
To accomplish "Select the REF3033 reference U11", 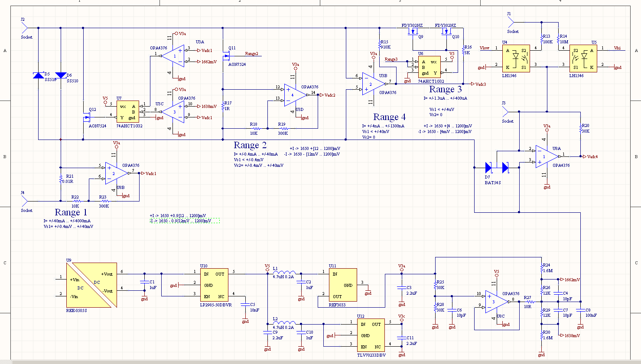I will [x=343, y=285].
